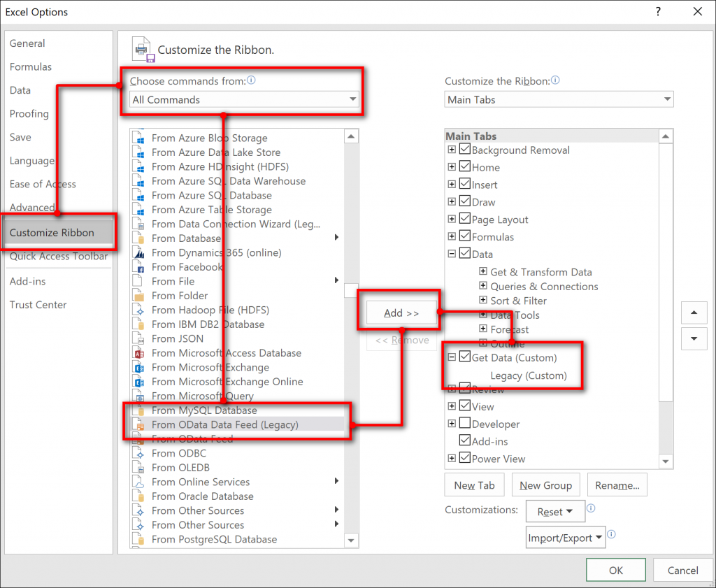The width and height of the screenshot is (716, 588).
Task: Click the Cancel button
Action: tap(683, 571)
